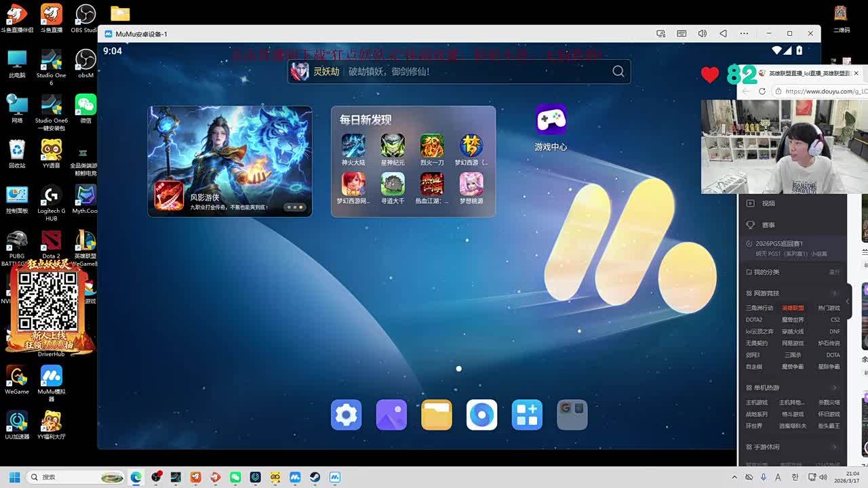Select 赛事 in the Douyu sidebar
This screenshot has height=488, width=868.
(x=768, y=225)
